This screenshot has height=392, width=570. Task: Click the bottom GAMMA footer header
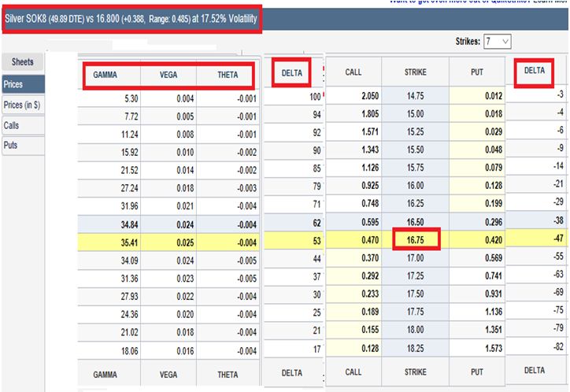tap(105, 375)
